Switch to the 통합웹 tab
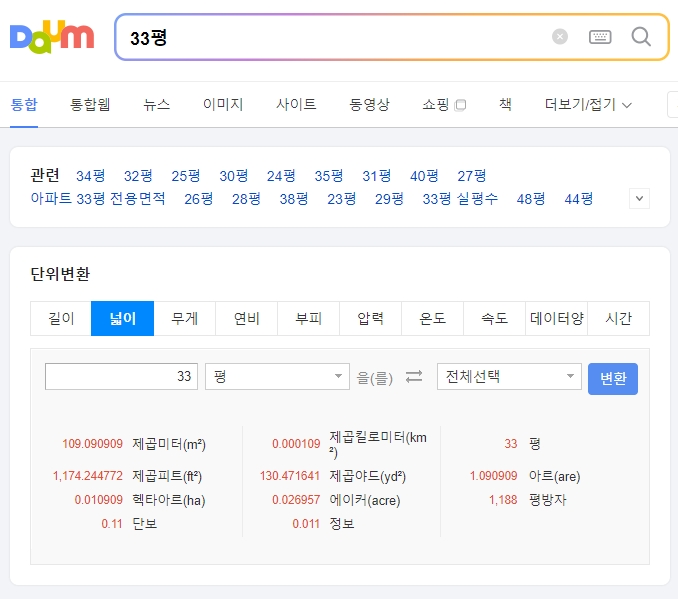The image size is (678, 599). point(90,105)
